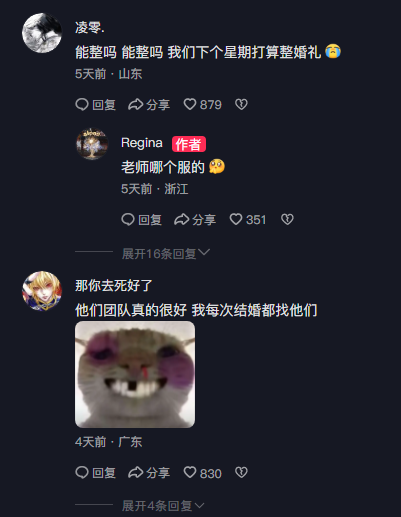This screenshot has height=517, width=401.
Task: Visit the username Regina
Action: (x=142, y=143)
